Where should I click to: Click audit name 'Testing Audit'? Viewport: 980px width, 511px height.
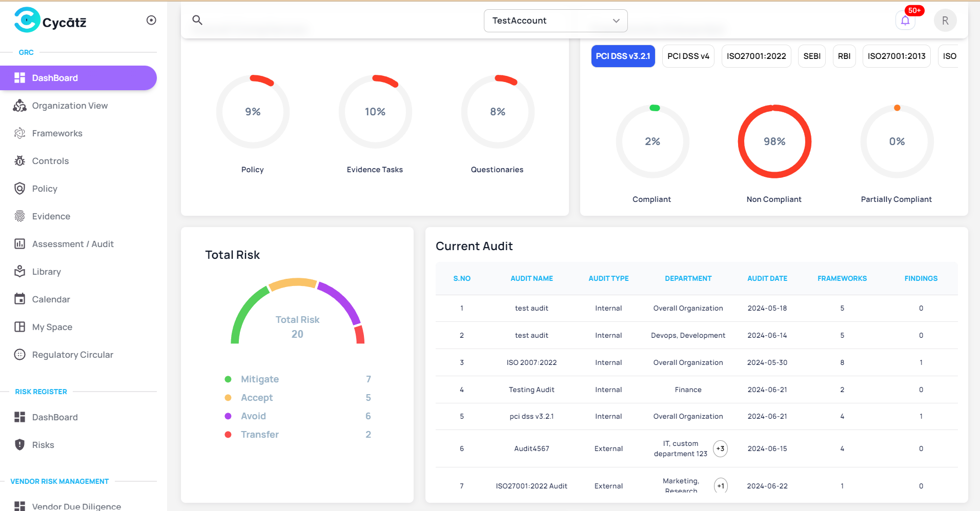pos(532,390)
